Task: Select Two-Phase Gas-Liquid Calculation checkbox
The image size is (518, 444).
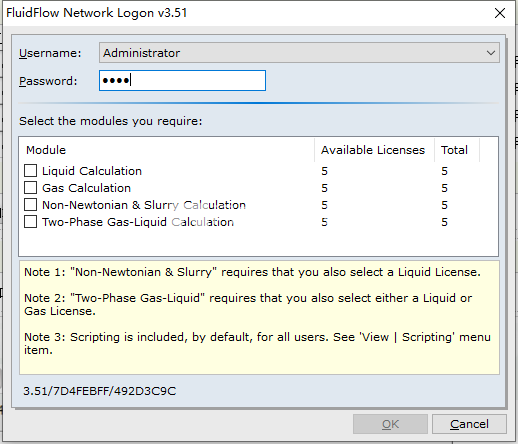Action: [x=30, y=222]
